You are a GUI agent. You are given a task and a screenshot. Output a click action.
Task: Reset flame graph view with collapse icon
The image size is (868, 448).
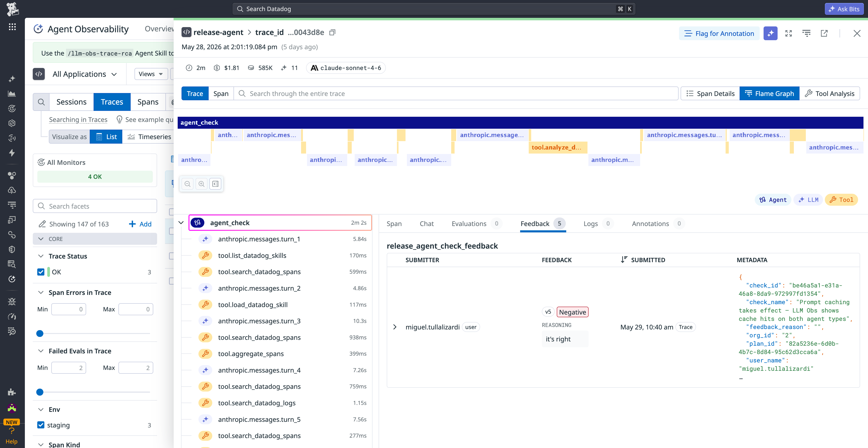(x=215, y=184)
